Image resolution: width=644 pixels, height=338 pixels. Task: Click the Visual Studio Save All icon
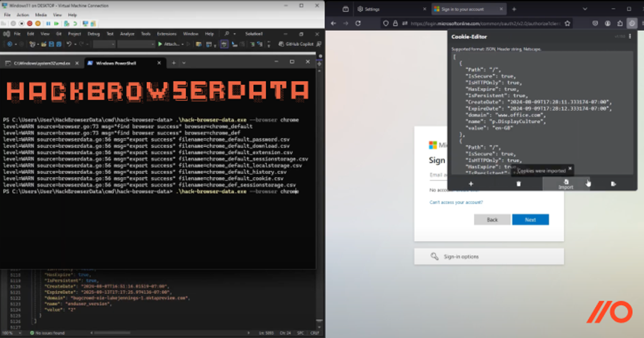point(58,44)
